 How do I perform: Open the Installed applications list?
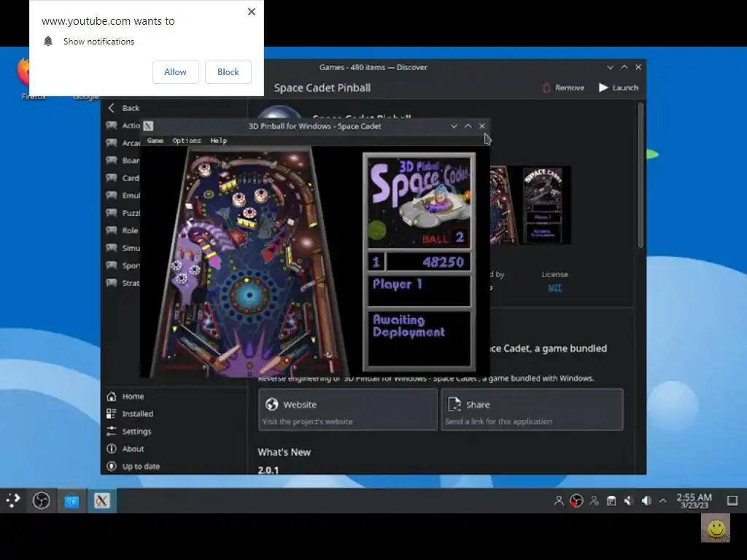[x=130, y=414]
